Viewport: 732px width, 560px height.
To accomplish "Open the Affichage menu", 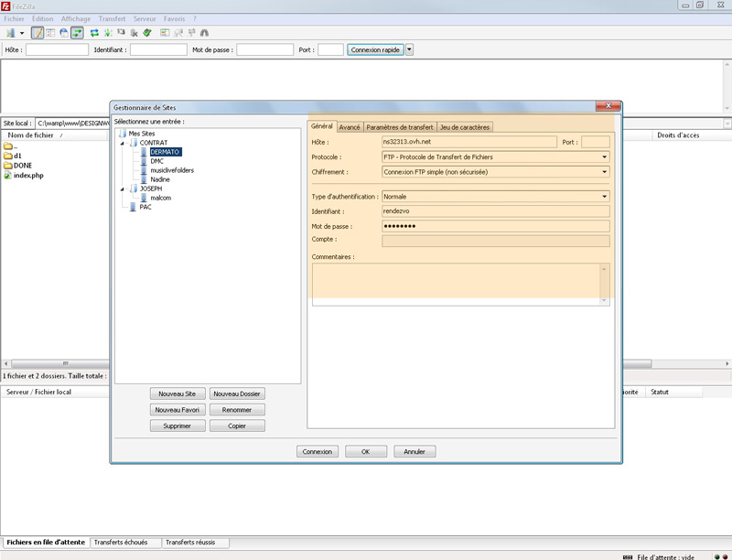I will coord(76,18).
